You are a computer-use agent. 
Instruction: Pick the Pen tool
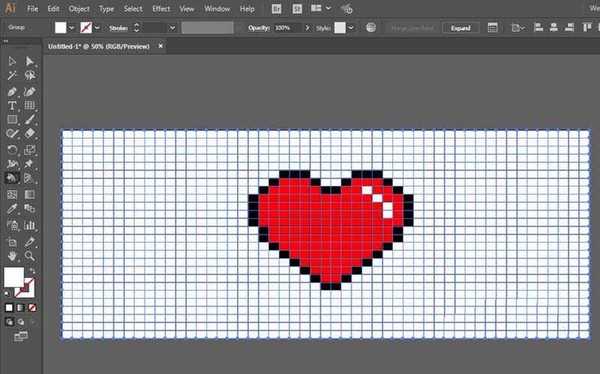coord(12,92)
